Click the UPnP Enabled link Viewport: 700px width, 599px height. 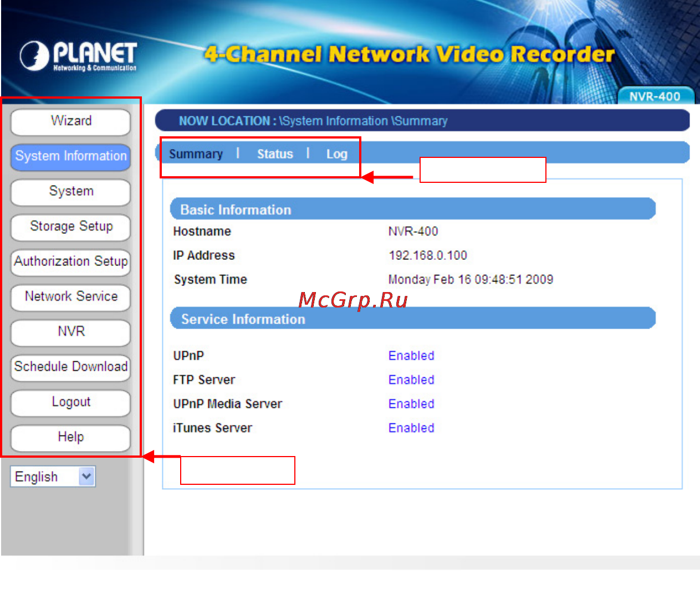(411, 356)
